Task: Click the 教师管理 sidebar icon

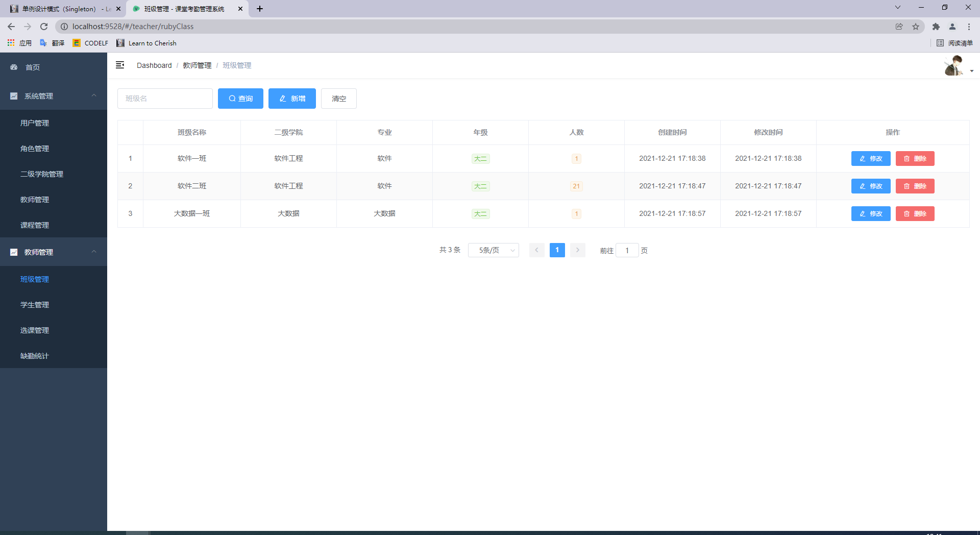Action: [14, 252]
